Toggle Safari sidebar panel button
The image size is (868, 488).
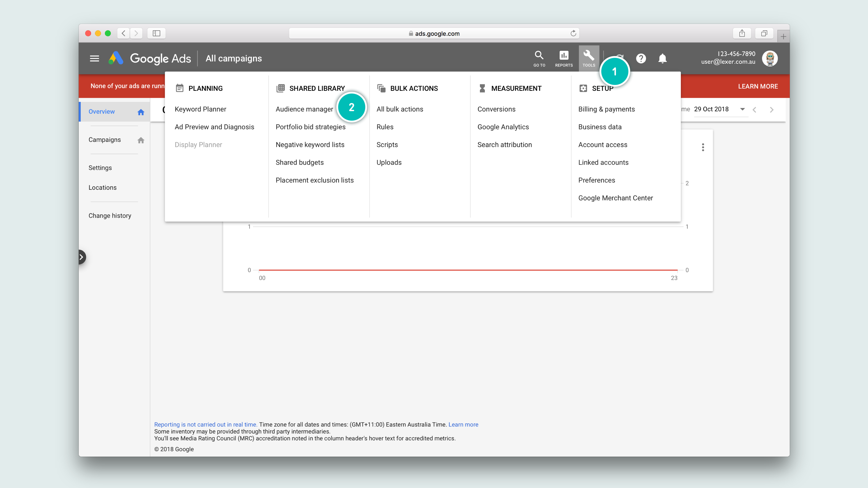156,33
